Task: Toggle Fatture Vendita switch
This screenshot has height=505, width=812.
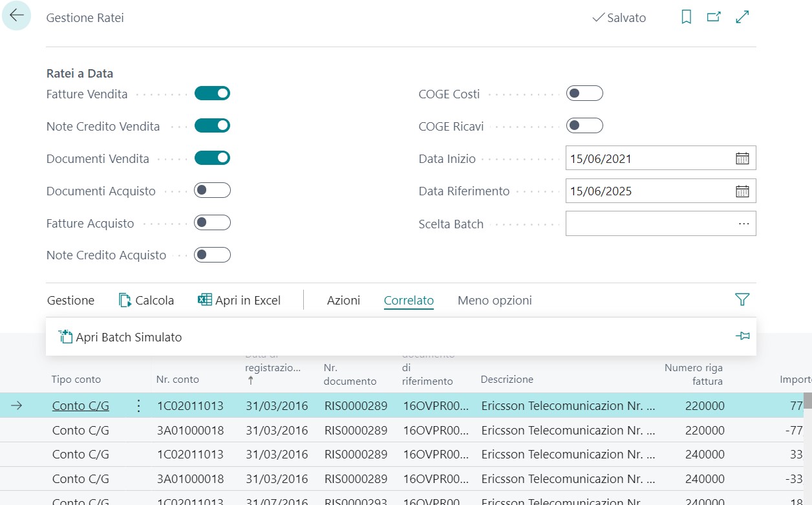Action: pyautogui.click(x=212, y=93)
